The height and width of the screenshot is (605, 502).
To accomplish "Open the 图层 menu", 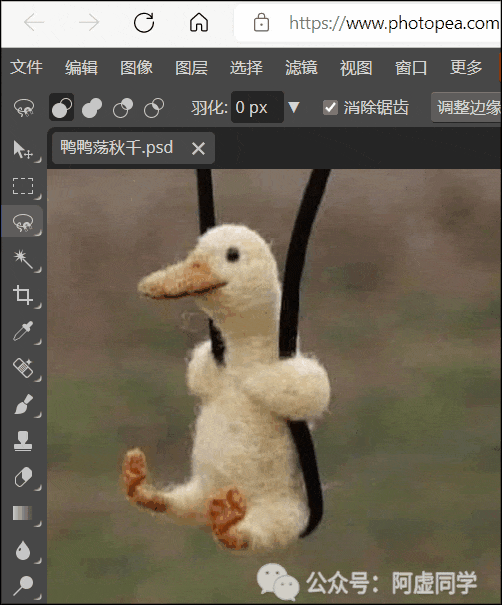I will [x=191, y=68].
